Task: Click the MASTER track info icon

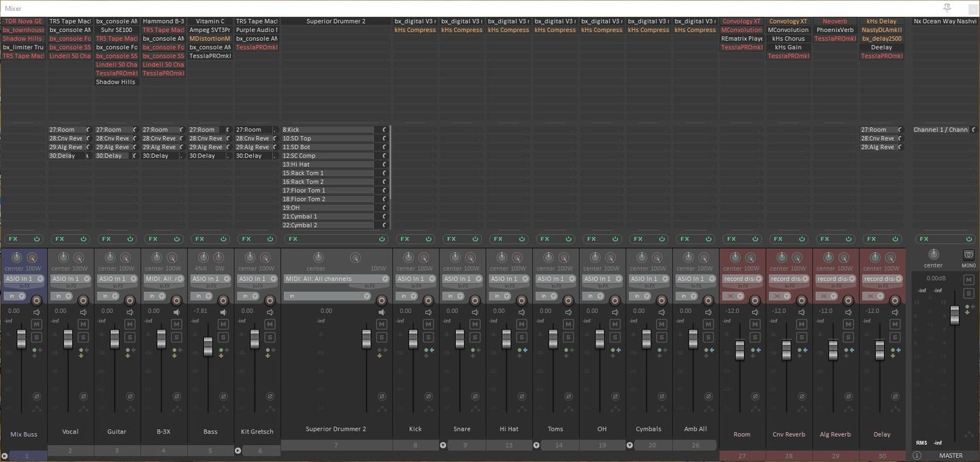Action: [x=917, y=455]
